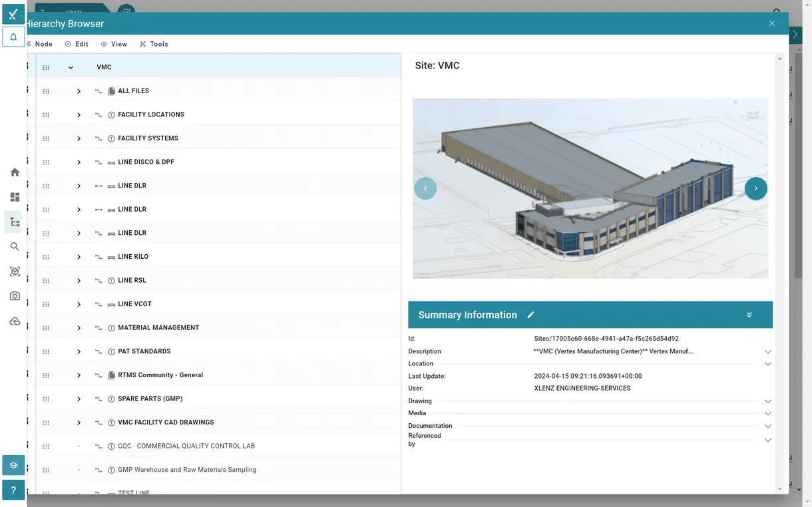
Task: Open the Edit menu
Action: click(x=77, y=44)
